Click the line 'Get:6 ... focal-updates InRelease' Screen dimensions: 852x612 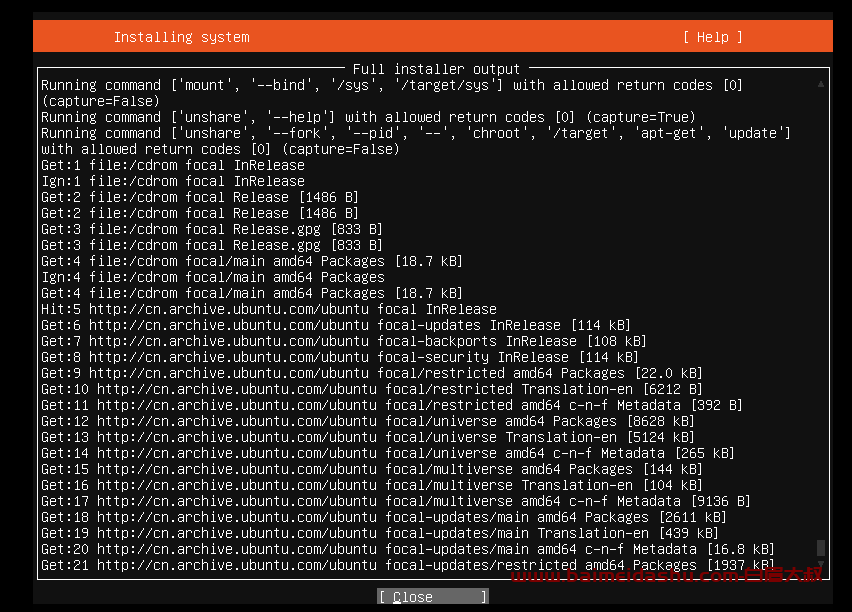(x=336, y=325)
